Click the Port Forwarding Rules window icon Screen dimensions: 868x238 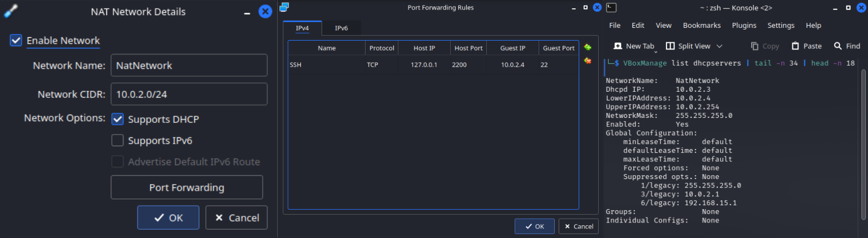tap(284, 7)
